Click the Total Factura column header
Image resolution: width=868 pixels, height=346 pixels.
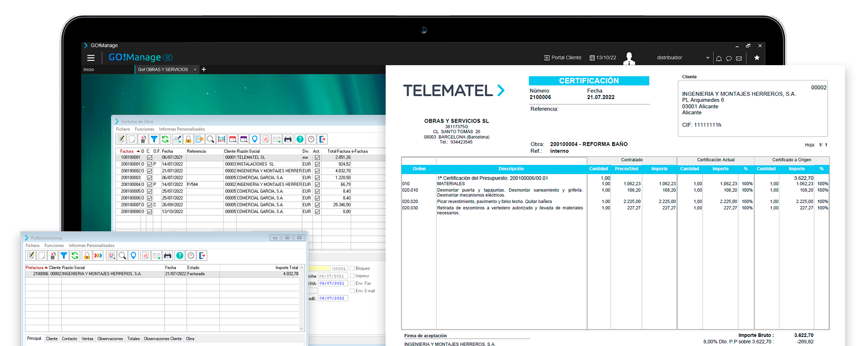pyautogui.click(x=339, y=151)
